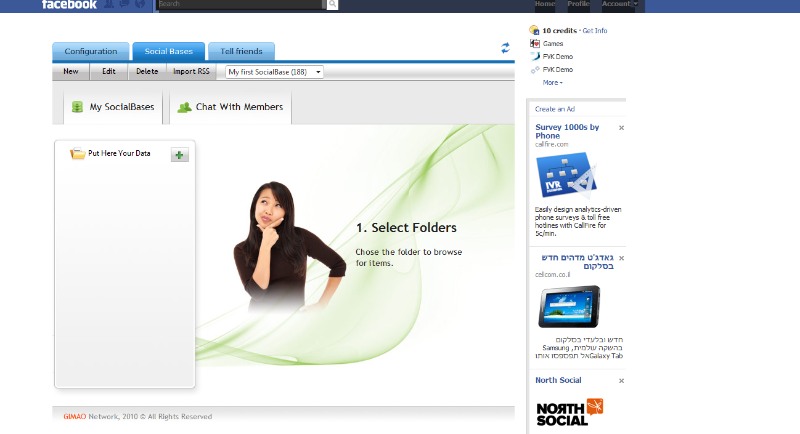Close the North Social ad
The image size is (800, 434).
point(621,381)
